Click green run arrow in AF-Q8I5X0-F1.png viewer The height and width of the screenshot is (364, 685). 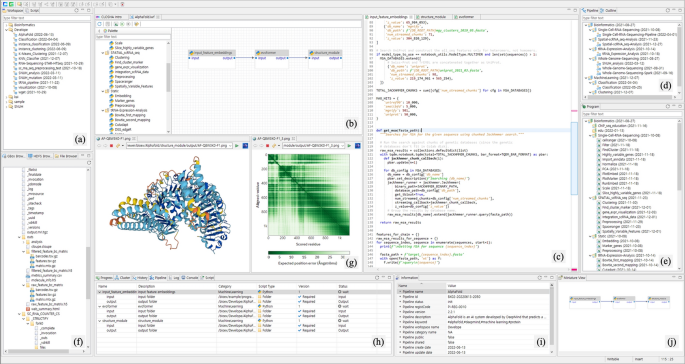point(237,146)
